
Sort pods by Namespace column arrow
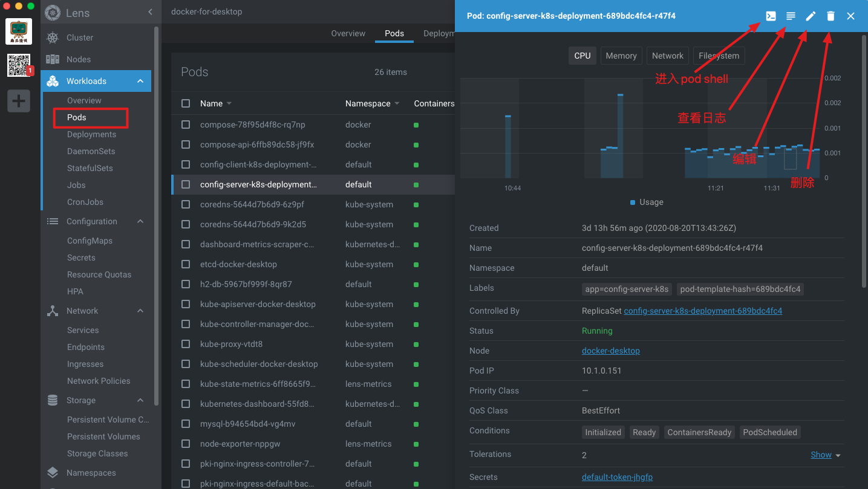click(x=397, y=104)
